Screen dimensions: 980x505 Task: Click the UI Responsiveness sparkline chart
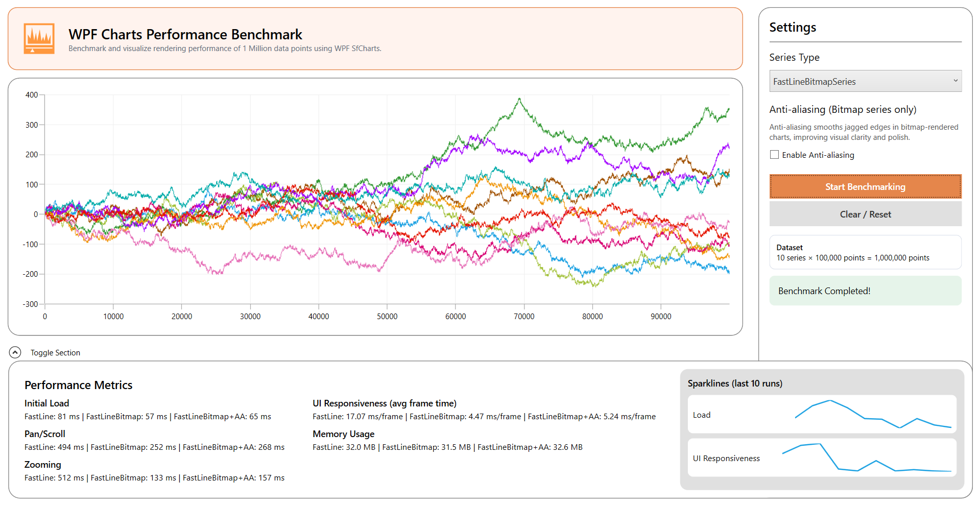click(x=822, y=458)
